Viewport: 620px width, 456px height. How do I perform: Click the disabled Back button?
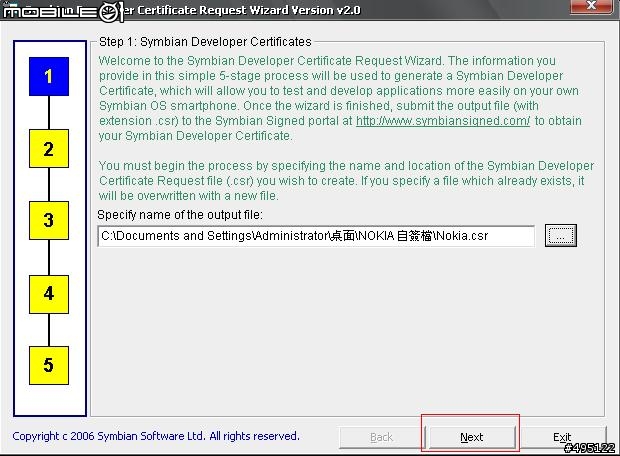coord(381,437)
